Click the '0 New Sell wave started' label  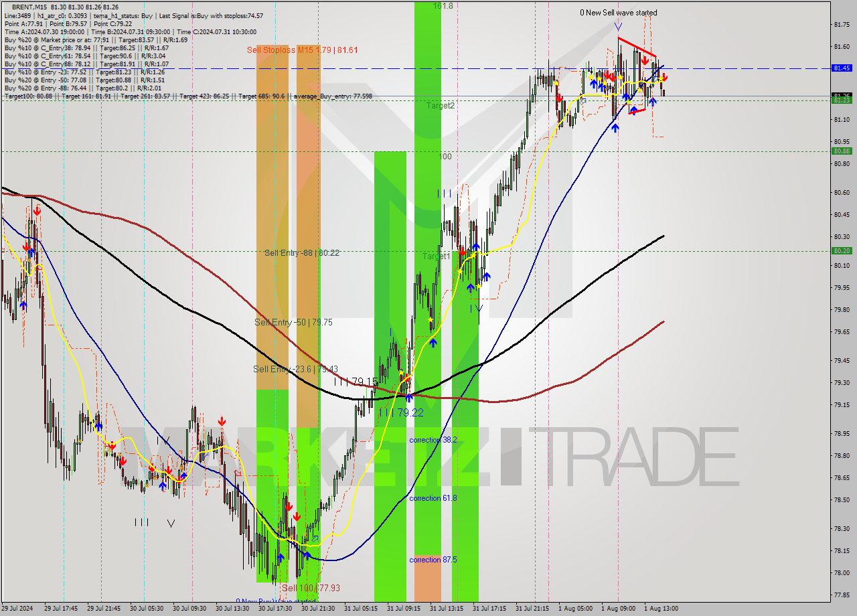click(x=618, y=13)
